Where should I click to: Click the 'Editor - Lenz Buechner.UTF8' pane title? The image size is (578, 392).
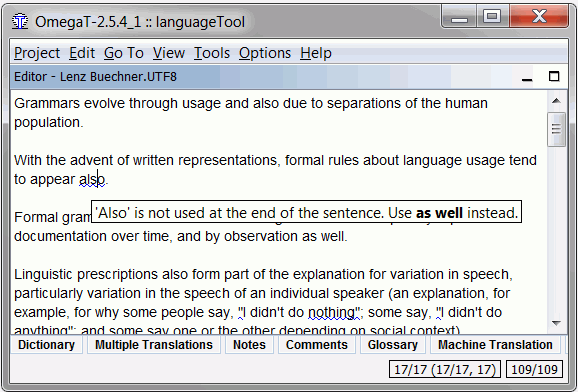[x=95, y=77]
